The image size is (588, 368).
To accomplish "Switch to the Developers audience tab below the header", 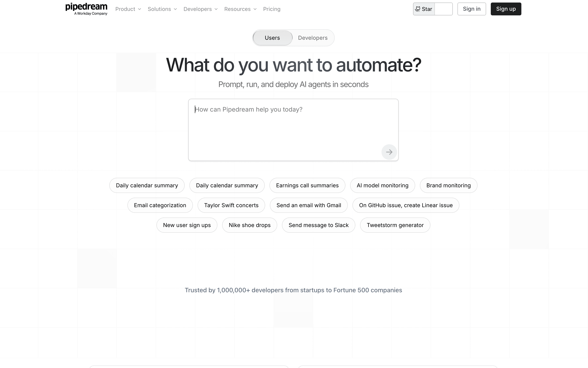I will [313, 38].
